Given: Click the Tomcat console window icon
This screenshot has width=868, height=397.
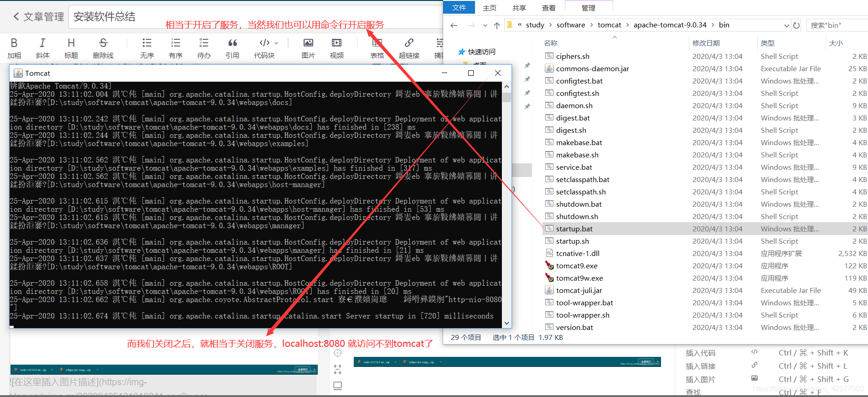Looking at the screenshot, I should pyautogui.click(x=18, y=73).
